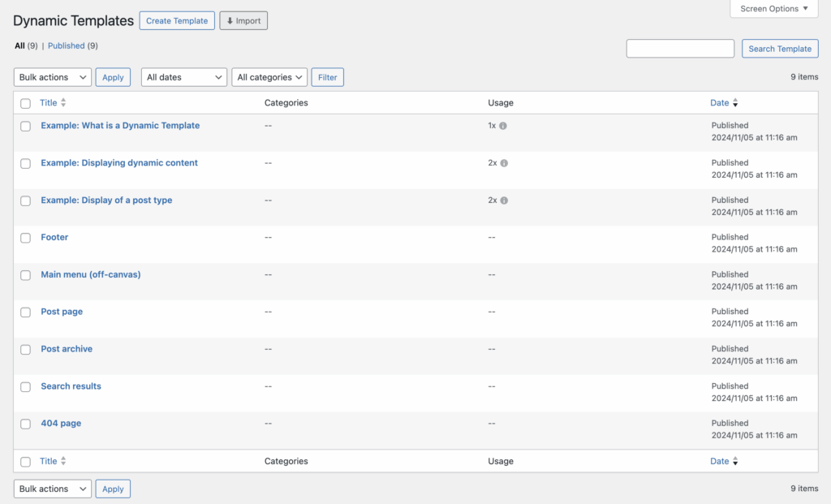Open 'Example: Displaying dynamic content' template
Screen dimensions: 831x504
[x=119, y=162]
